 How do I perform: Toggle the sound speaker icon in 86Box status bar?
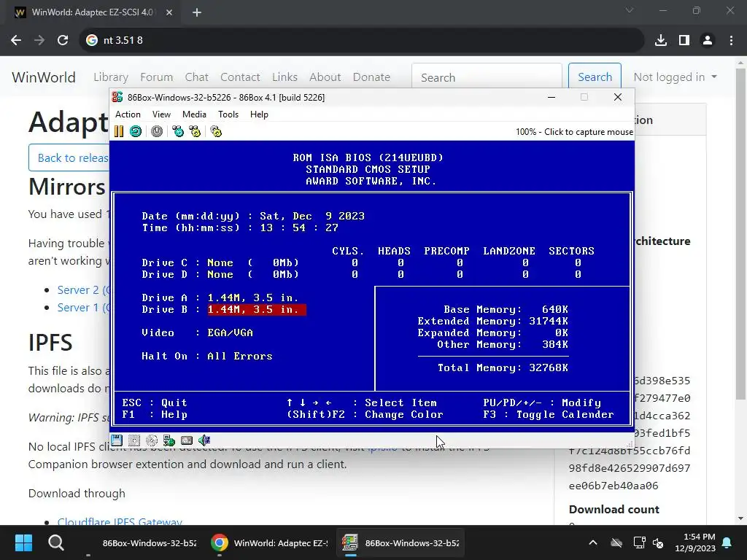[204, 440]
